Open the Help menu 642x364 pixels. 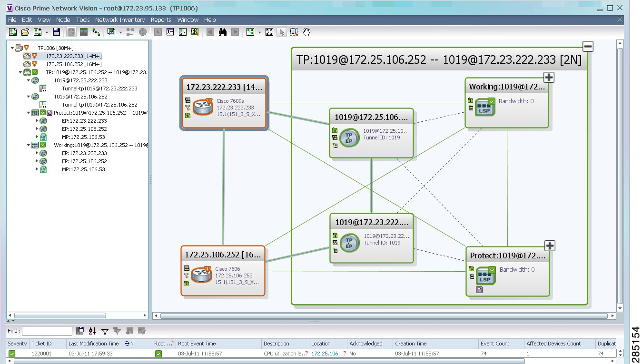[210, 20]
